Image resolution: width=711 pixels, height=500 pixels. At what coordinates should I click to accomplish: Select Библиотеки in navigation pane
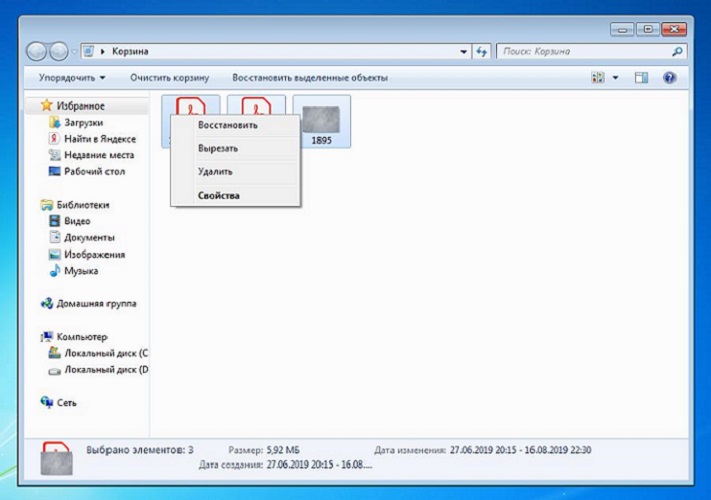click(x=83, y=205)
